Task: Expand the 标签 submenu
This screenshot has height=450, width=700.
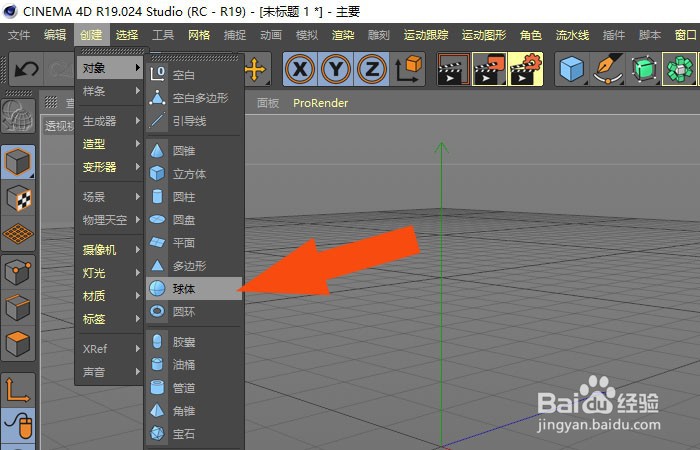Action: point(109,319)
